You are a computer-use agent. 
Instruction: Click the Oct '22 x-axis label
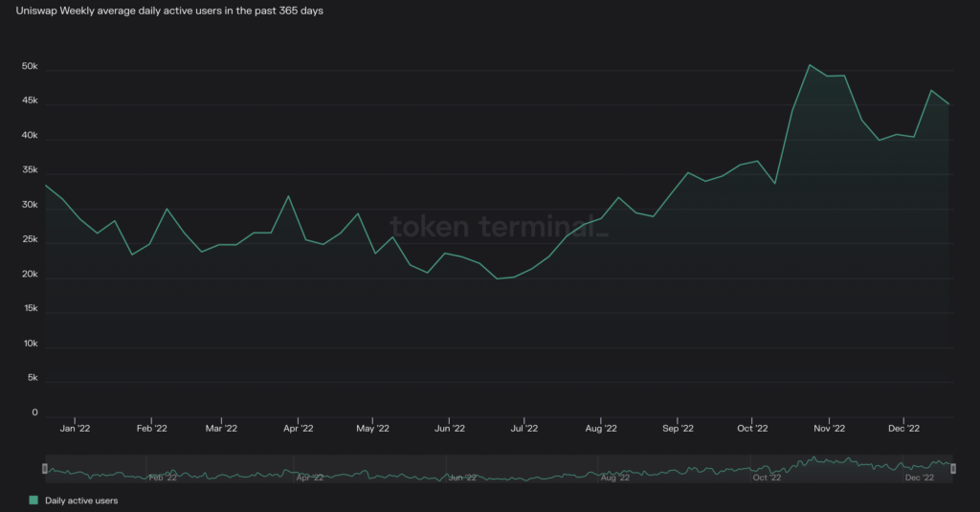pos(752,428)
